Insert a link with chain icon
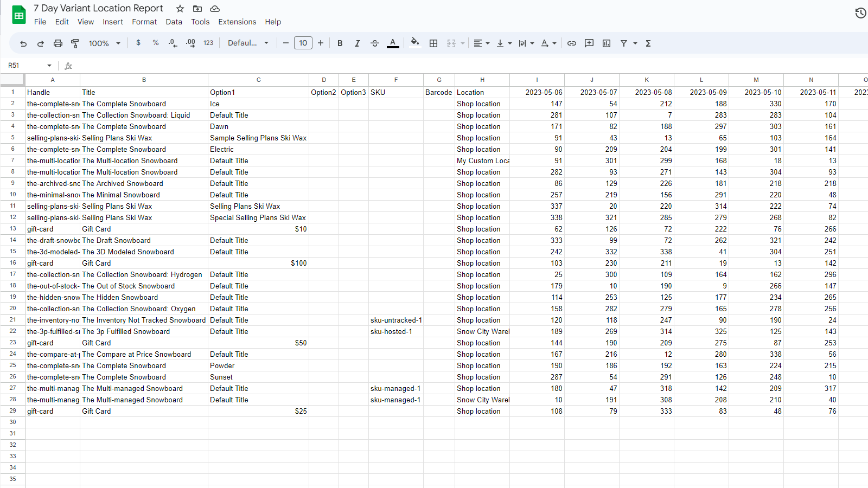This screenshot has width=868, height=488. point(572,43)
